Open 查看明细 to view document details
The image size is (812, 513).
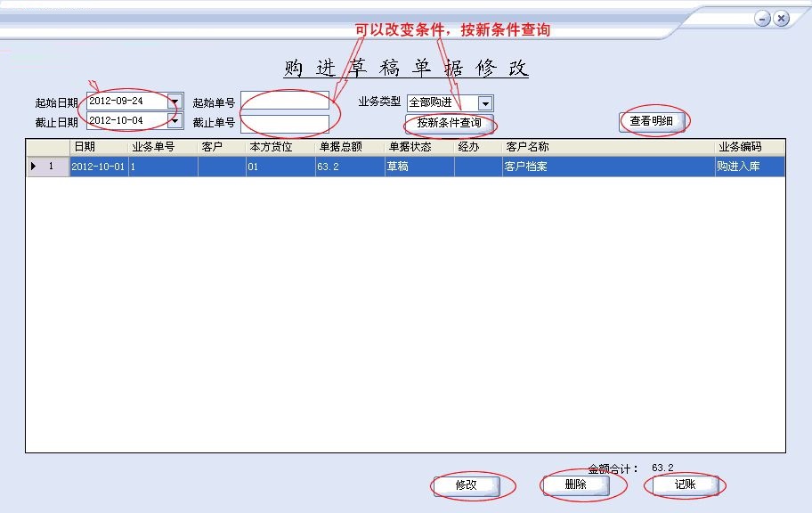coord(654,121)
